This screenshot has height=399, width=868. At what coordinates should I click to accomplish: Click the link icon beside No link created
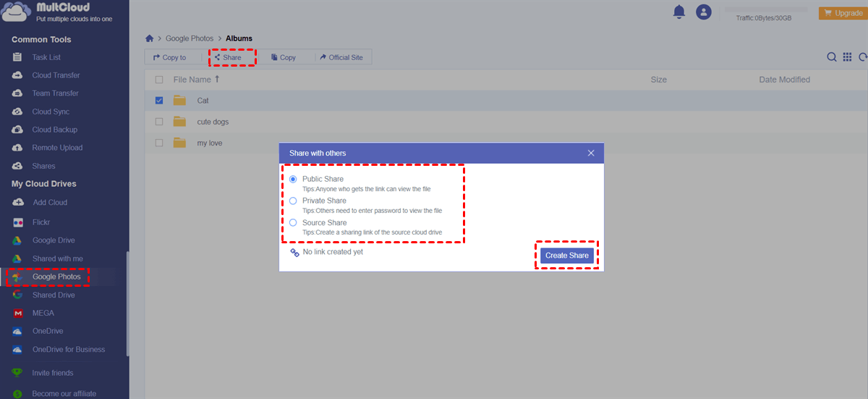[x=294, y=252]
